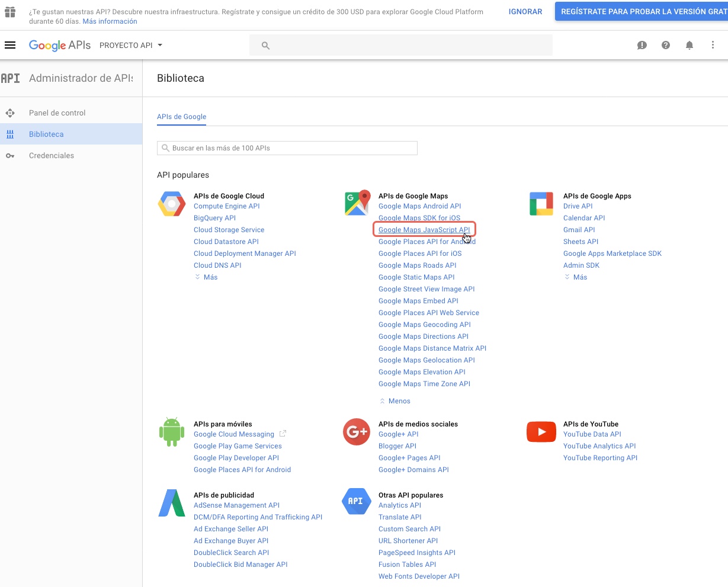728x587 pixels.
Task: Open Cloud DNS API link
Action: point(217,265)
